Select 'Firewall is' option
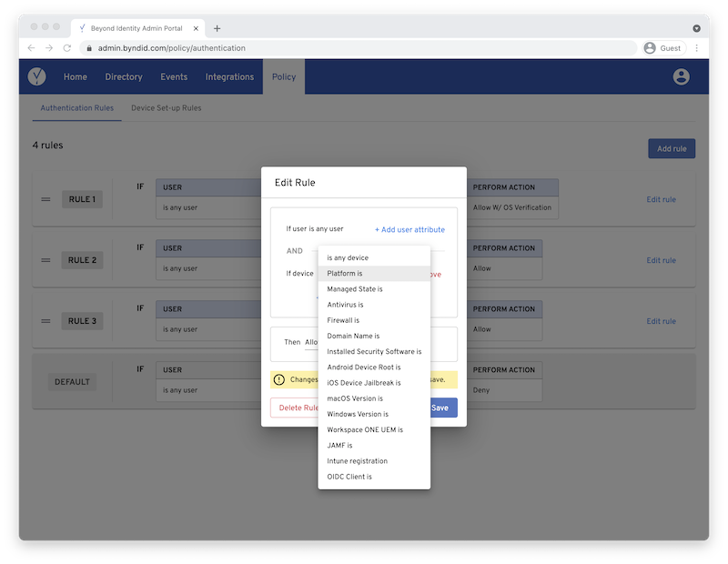 pos(374,320)
